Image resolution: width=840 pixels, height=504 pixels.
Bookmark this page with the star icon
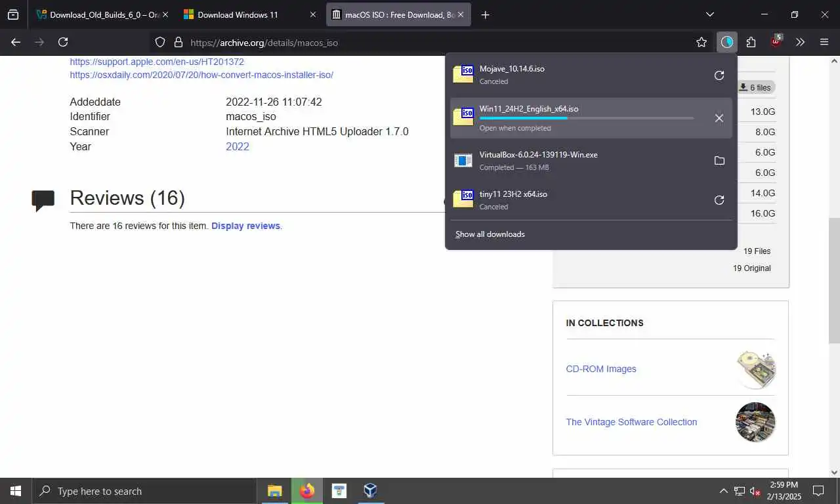click(702, 42)
